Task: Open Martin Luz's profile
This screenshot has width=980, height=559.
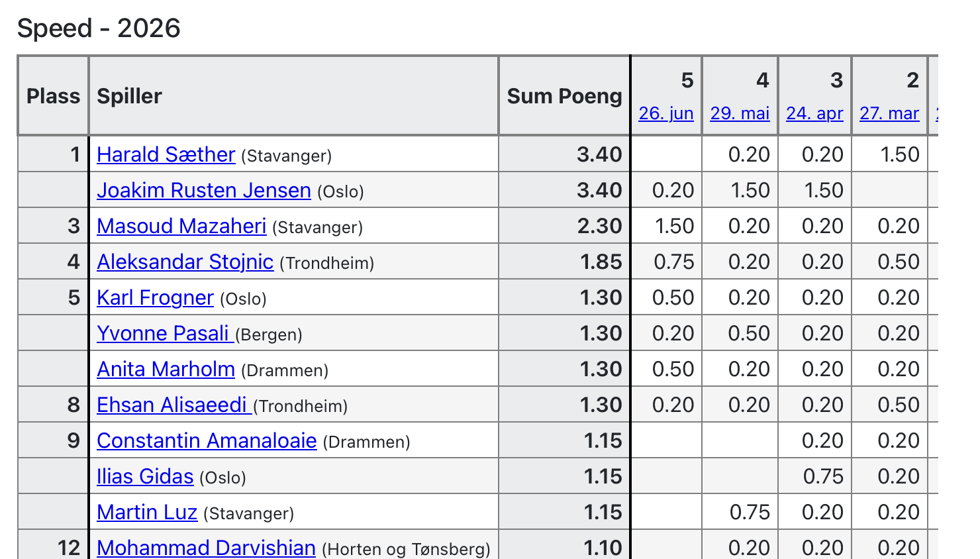Action: 147,512
